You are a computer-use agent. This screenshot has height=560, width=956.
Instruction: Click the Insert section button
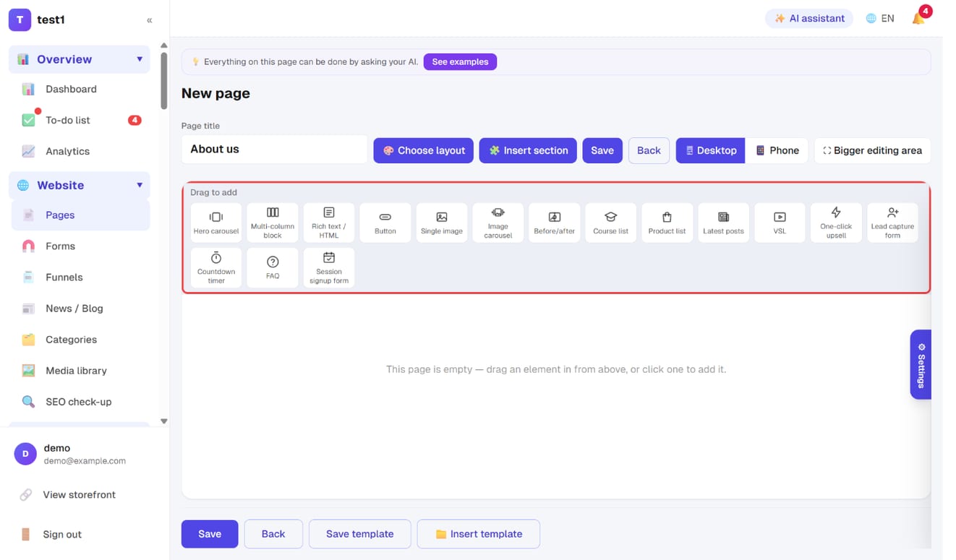click(528, 150)
